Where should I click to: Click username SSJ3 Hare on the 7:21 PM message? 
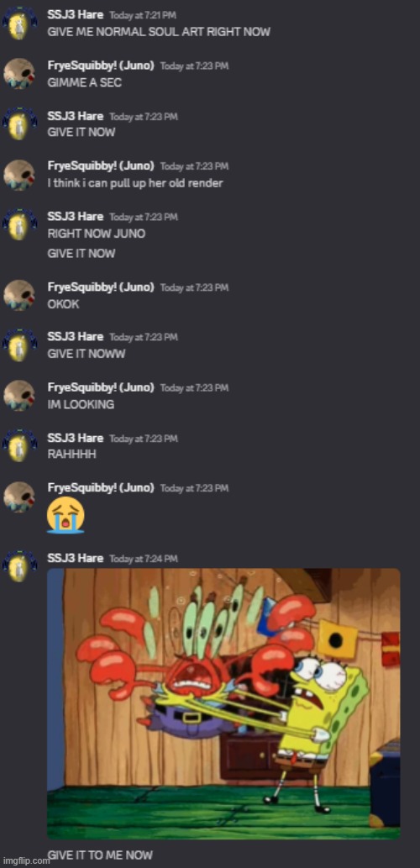(76, 15)
